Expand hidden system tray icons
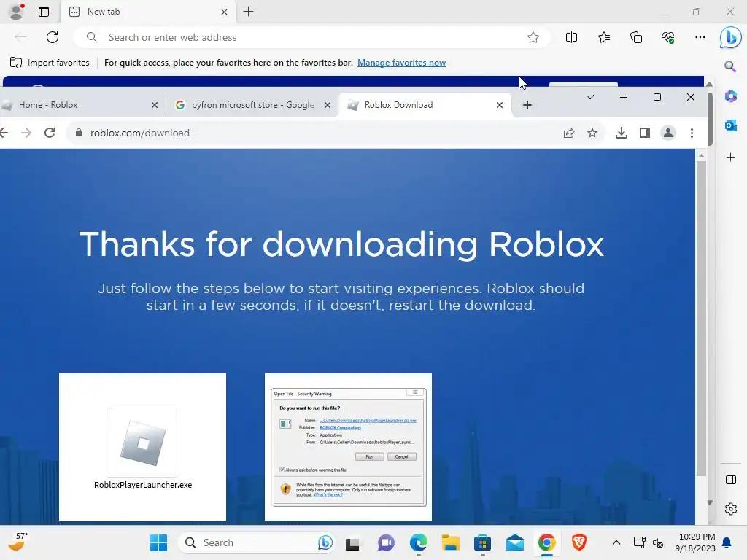The height and width of the screenshot is (560, 747). click(x=616, y=542)
